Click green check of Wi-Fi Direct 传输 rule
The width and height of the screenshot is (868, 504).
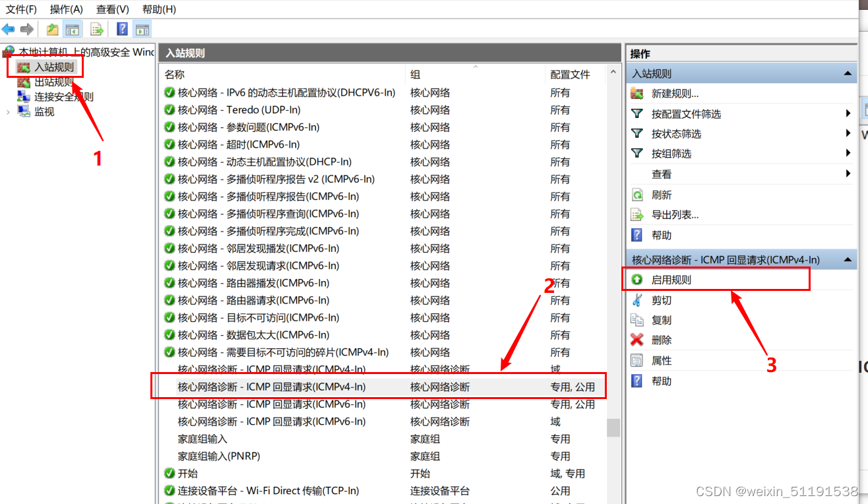[170, 491]
